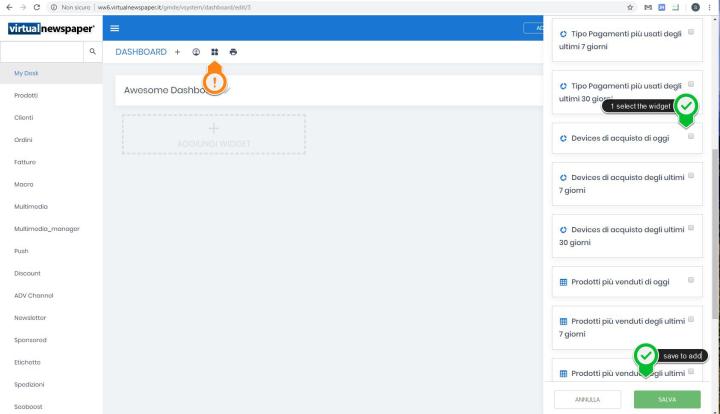
Task: Click the plus icon next to DASHBOARD
Action: (x=177, y=52)
